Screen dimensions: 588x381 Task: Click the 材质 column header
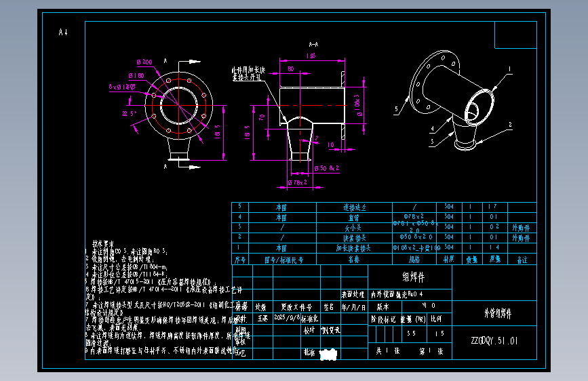click(x=448, y=259)
